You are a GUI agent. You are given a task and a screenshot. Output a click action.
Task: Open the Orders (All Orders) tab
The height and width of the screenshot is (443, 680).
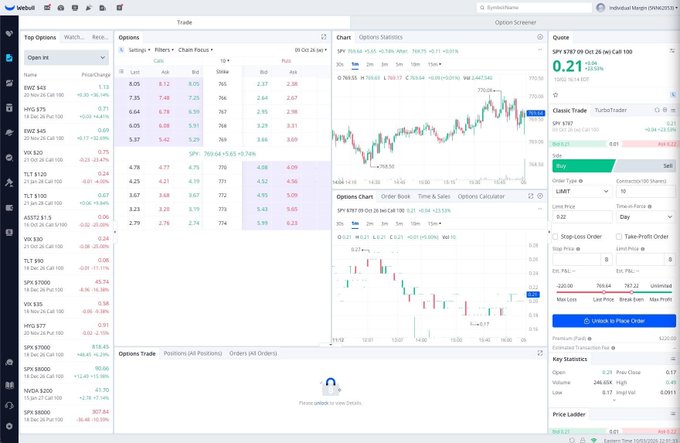(x=253, y=353)
